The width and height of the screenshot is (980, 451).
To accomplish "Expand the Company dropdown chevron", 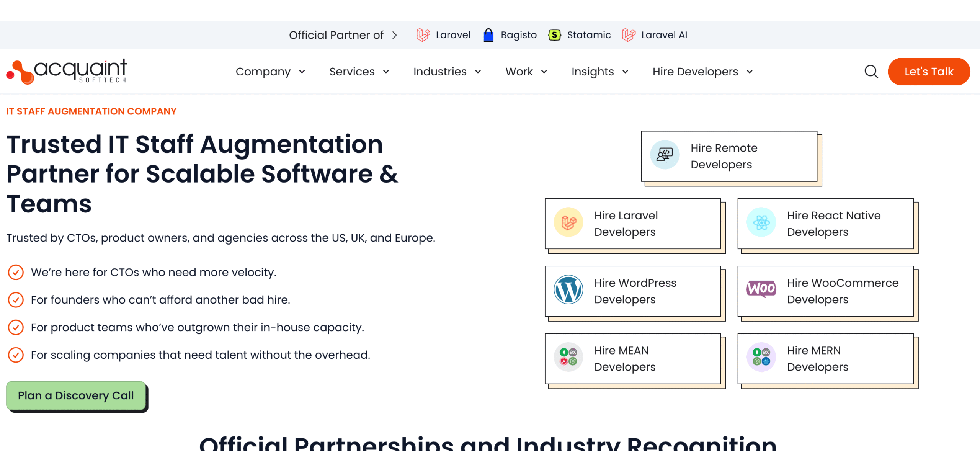I will [x=302, y=72].
